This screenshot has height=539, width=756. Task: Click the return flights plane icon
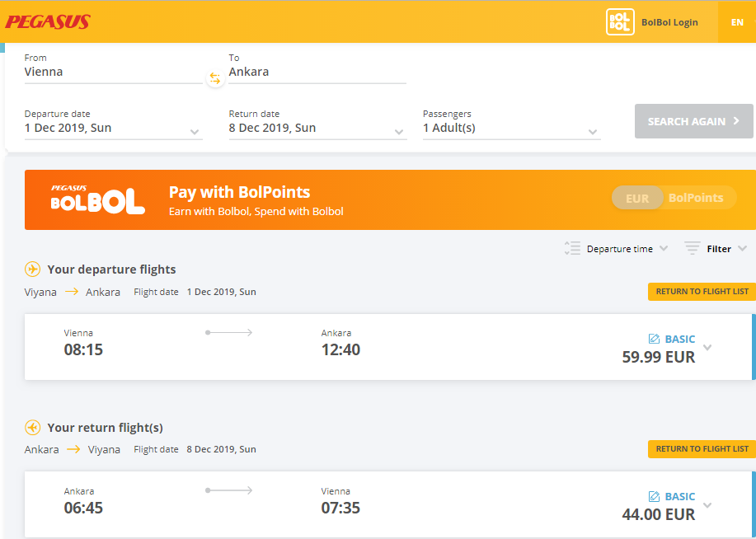click(x=32, y=427)
